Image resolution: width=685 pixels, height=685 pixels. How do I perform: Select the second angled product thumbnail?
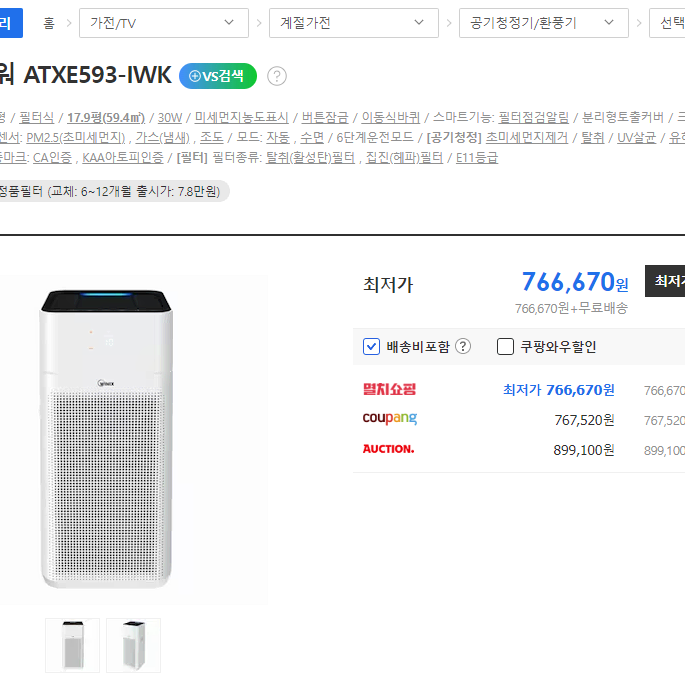point(134,645)
